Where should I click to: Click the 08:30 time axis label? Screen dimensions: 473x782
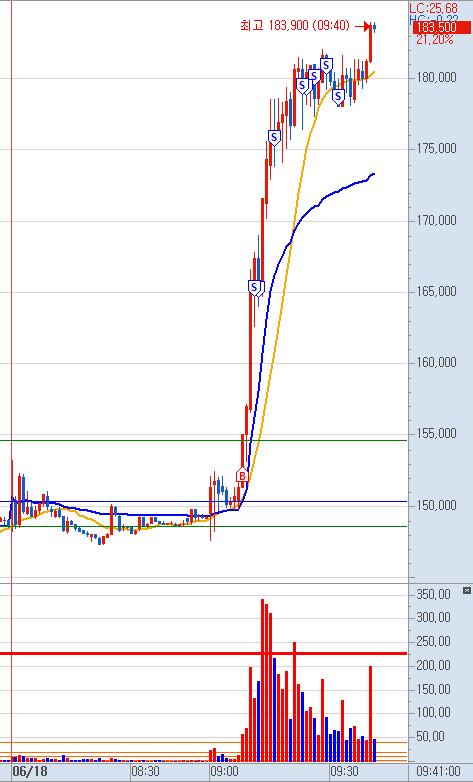point(145,772)
